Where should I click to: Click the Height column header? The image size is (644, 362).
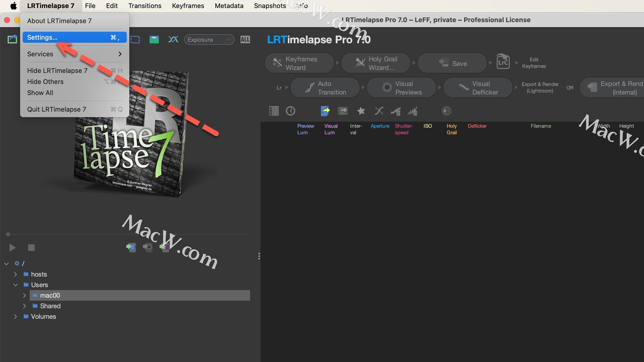[x=627, y=126]
